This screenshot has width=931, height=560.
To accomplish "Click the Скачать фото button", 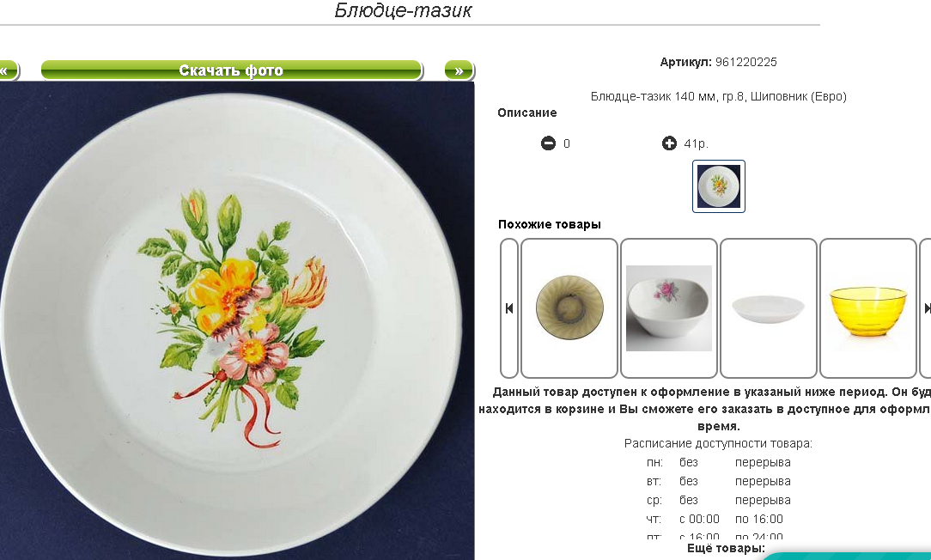I will 232,70.
